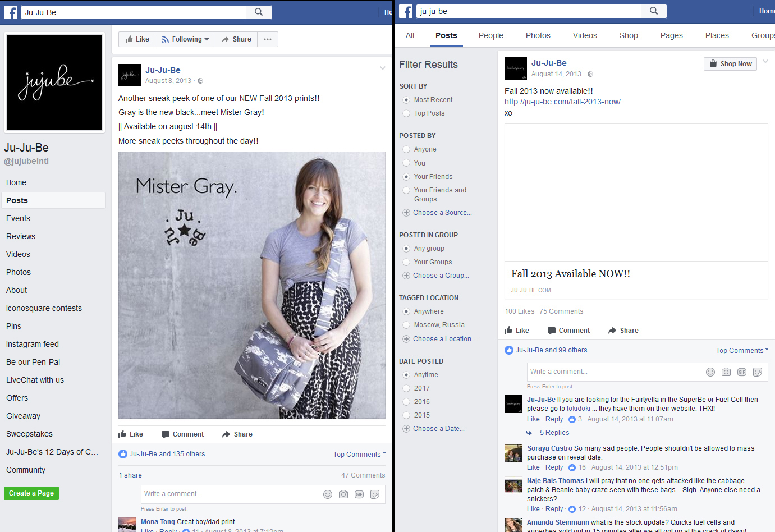Image resolution: width=775 pixels, height=532 pixels.
Task: Click the GIF icon in the left comment box
Action: pyautogui.click(x=359, y=494)
